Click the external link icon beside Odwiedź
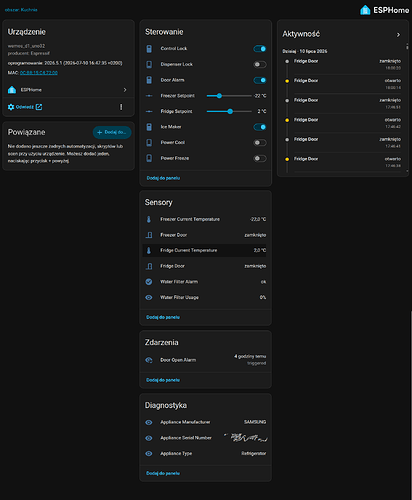 coord(39,107)
